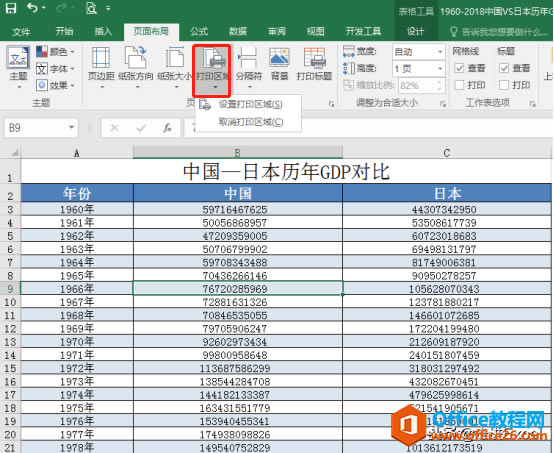
Task: Open the 颜色 theme colors menu
Action: click(55, 52)
